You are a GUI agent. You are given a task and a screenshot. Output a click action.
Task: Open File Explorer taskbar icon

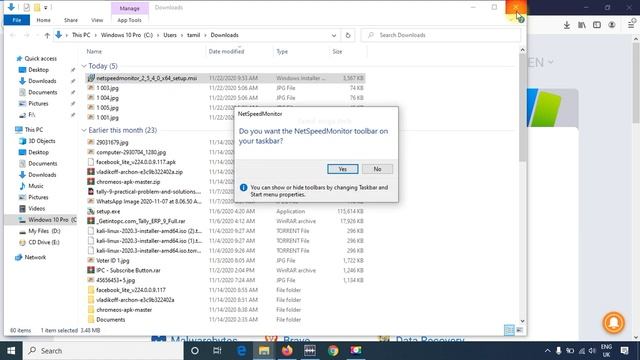tap(264, 351)
